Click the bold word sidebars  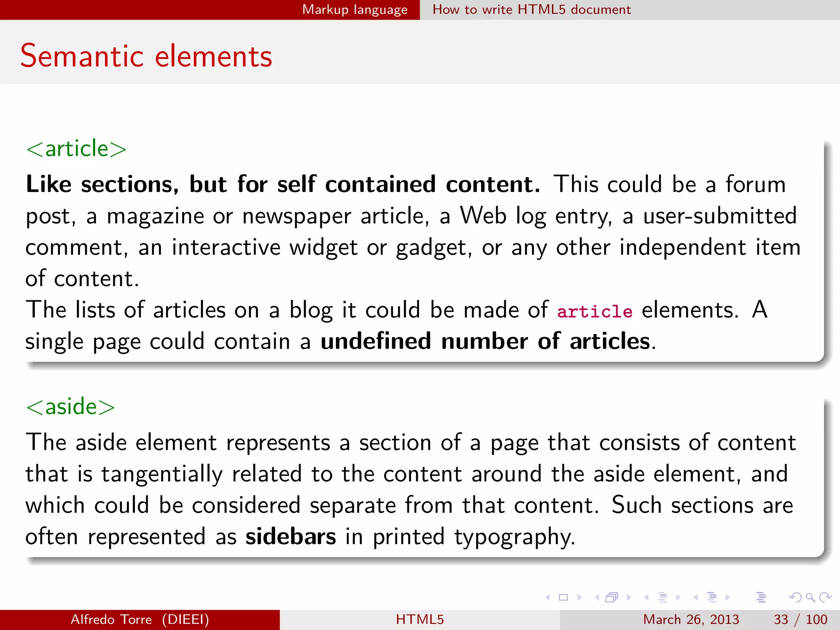[291, 537]
